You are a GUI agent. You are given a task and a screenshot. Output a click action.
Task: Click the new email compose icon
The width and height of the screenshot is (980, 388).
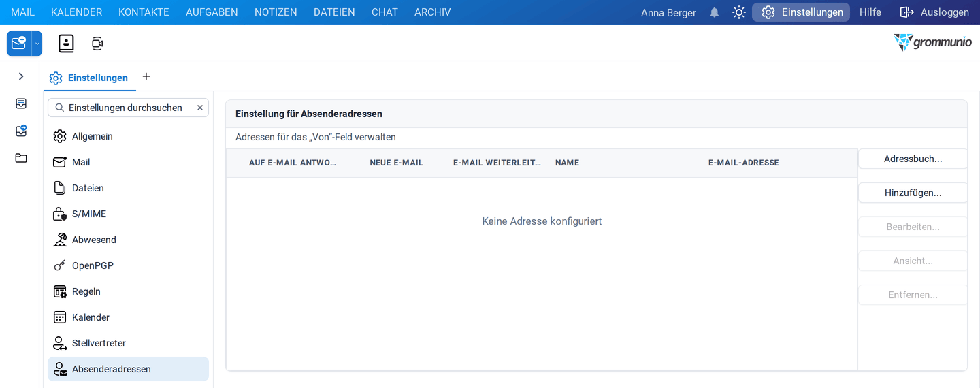(19, 44)
